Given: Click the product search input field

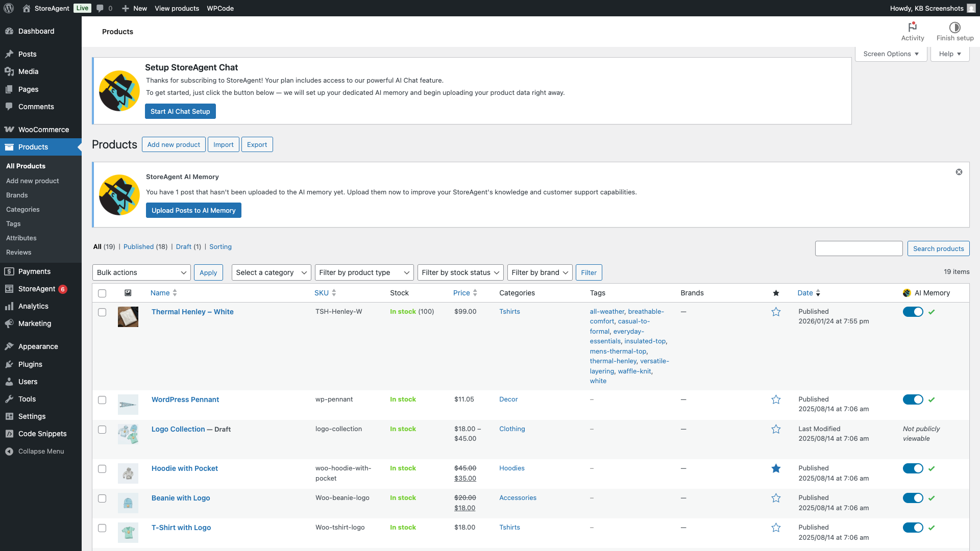Looking at the screenshot, I should coord(859,248).
